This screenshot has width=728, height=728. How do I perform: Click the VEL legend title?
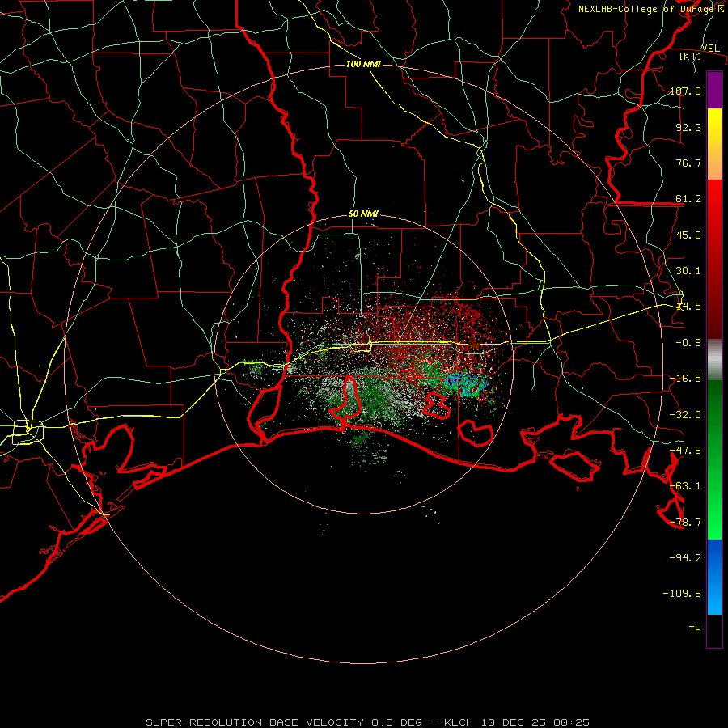[x=710, y=49]
